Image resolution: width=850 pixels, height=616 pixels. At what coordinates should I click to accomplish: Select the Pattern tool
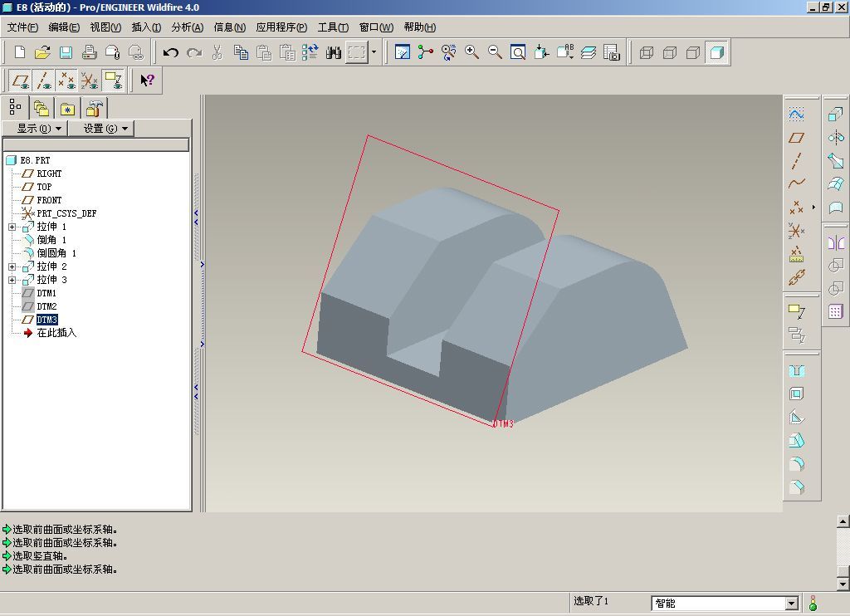[x=835, y=312]
